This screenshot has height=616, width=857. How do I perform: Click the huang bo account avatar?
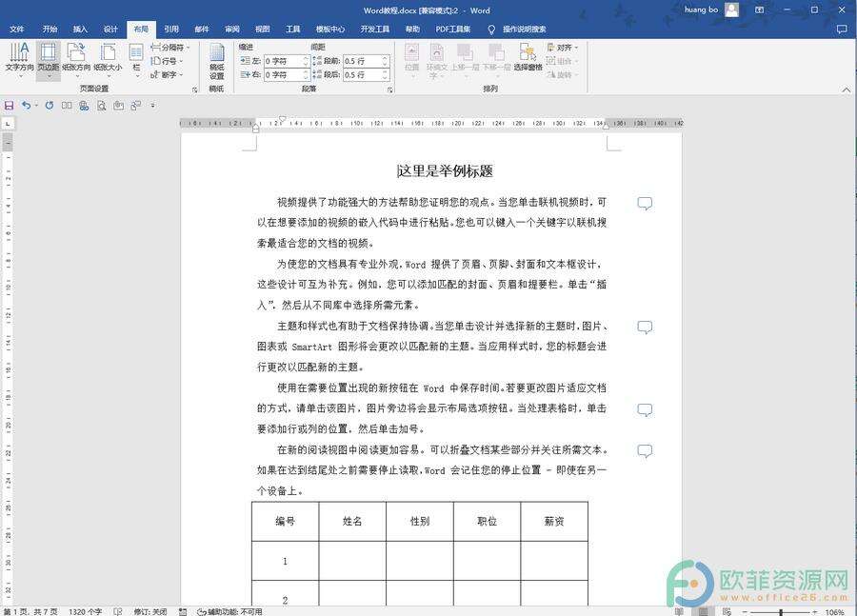[x=732, y=10]
